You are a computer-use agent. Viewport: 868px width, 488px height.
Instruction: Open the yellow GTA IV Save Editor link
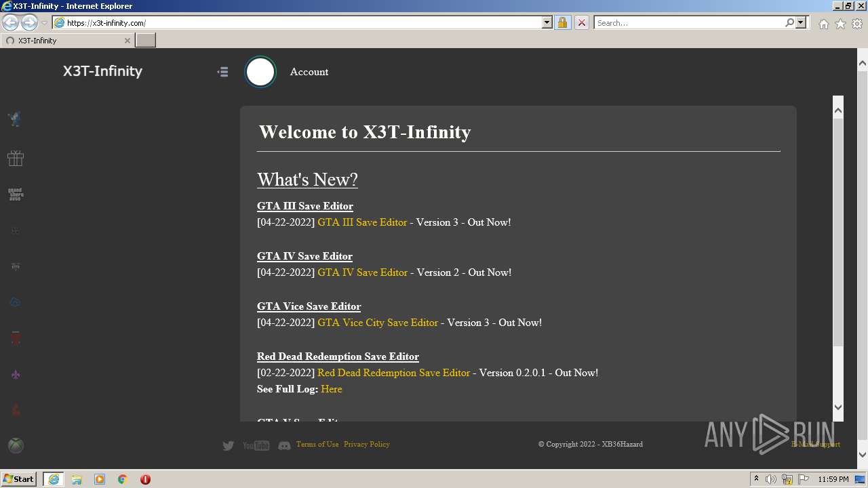363,272
